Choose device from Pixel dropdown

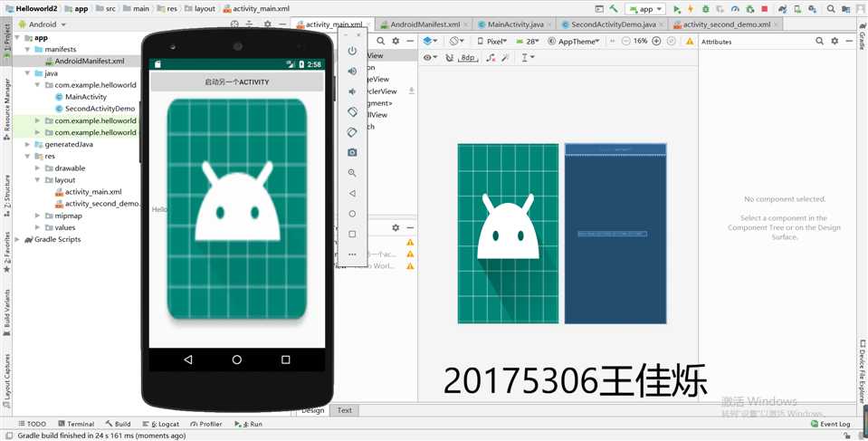coord(491,41)
